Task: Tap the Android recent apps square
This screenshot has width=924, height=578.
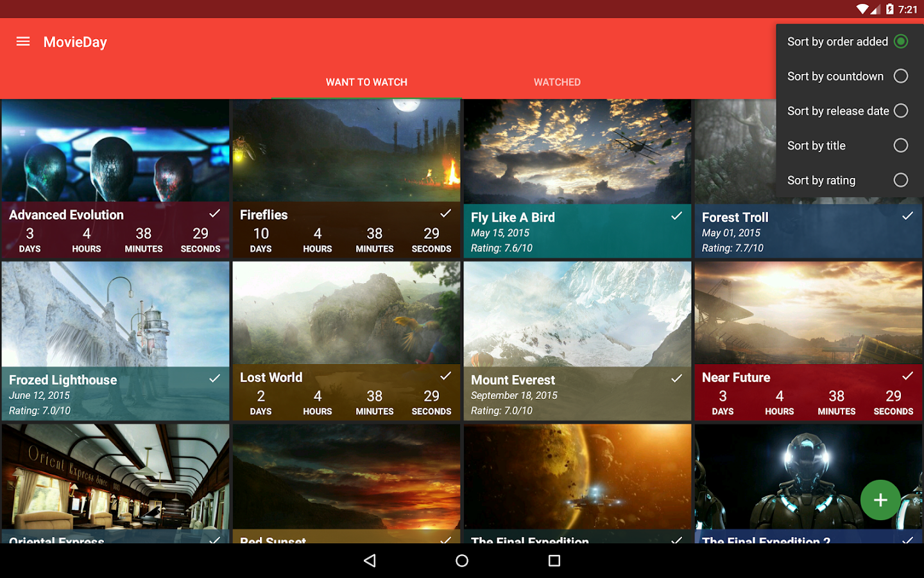Action: pyautogui.click(x=554, y=561)
